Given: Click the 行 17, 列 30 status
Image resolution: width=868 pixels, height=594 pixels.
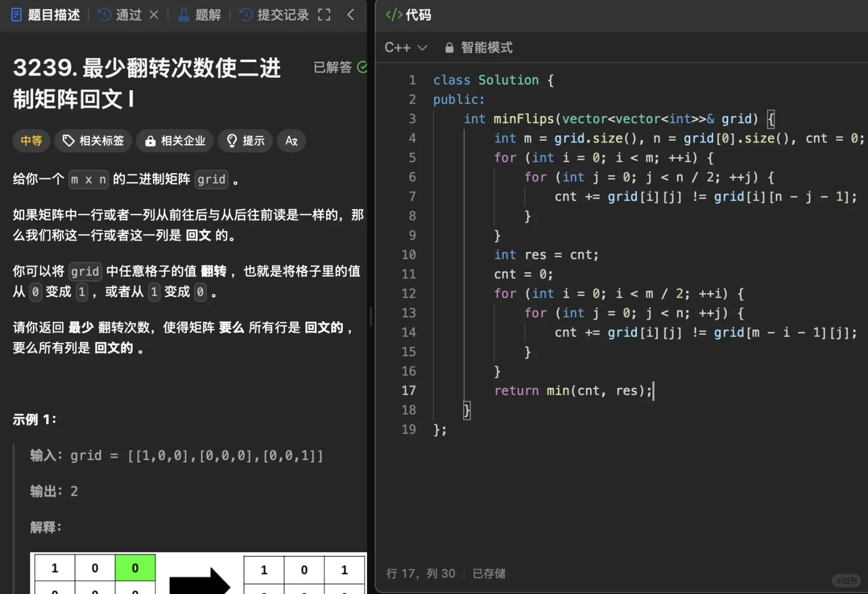Looking at the screenshot, I should 421,574.
